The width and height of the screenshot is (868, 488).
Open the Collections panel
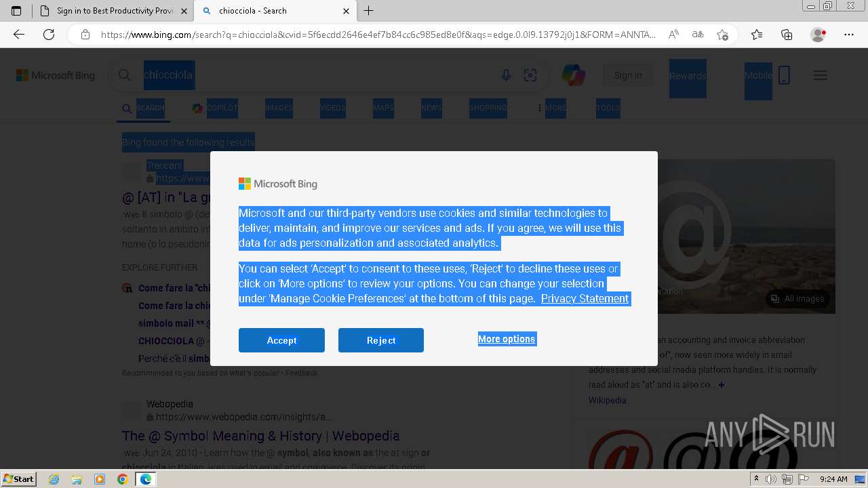pos(787,35)
